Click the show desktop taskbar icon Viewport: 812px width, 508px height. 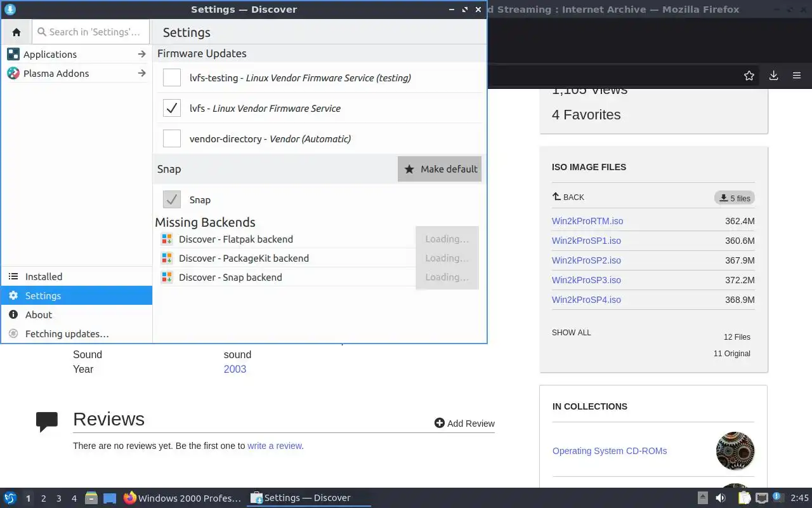[110, 498]
